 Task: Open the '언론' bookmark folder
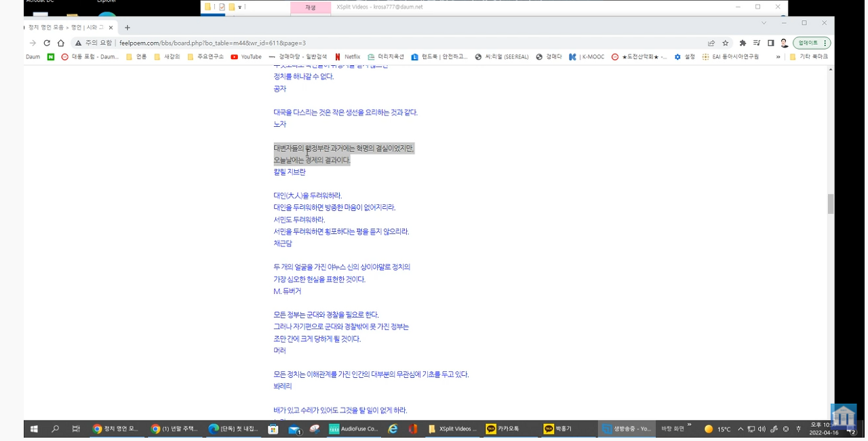click(136, 57)
